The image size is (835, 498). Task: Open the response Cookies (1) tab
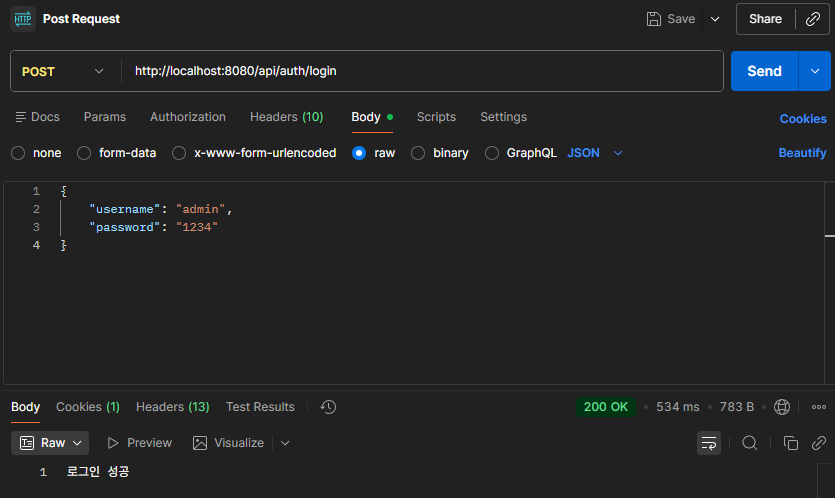[x=88, y=407]
